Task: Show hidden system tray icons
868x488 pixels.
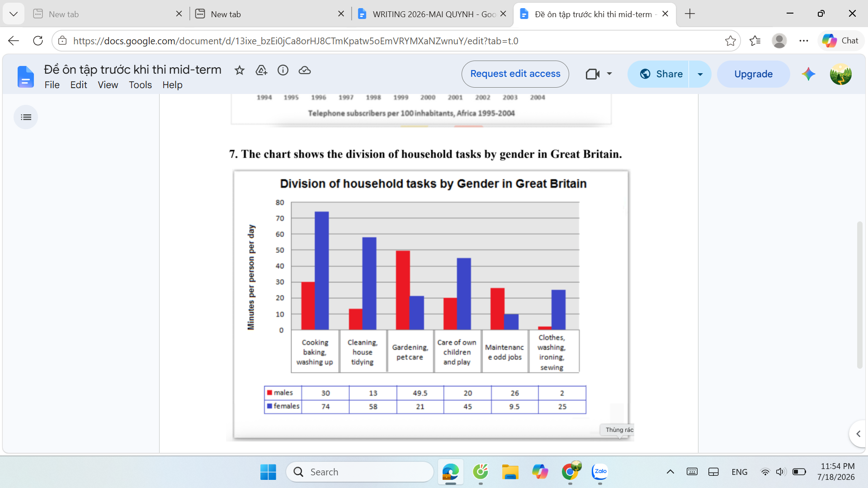Action: (670, 472)
